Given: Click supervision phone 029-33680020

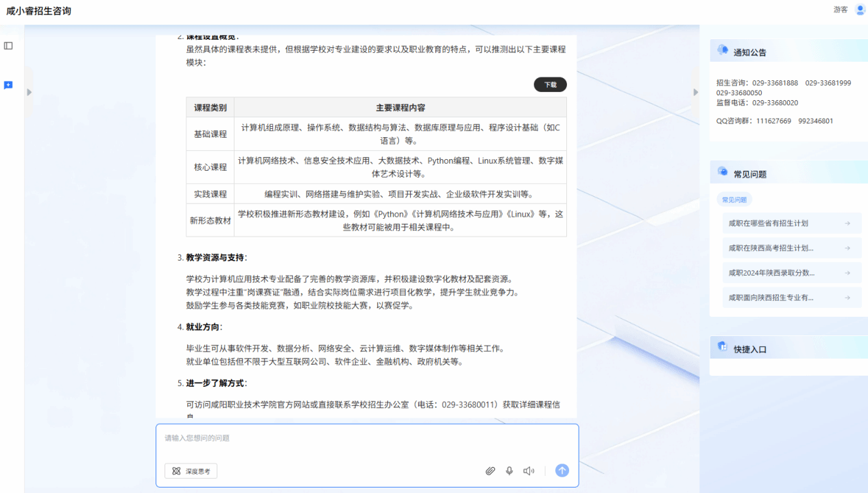Looking at the screenshot, I should [775, 103].
